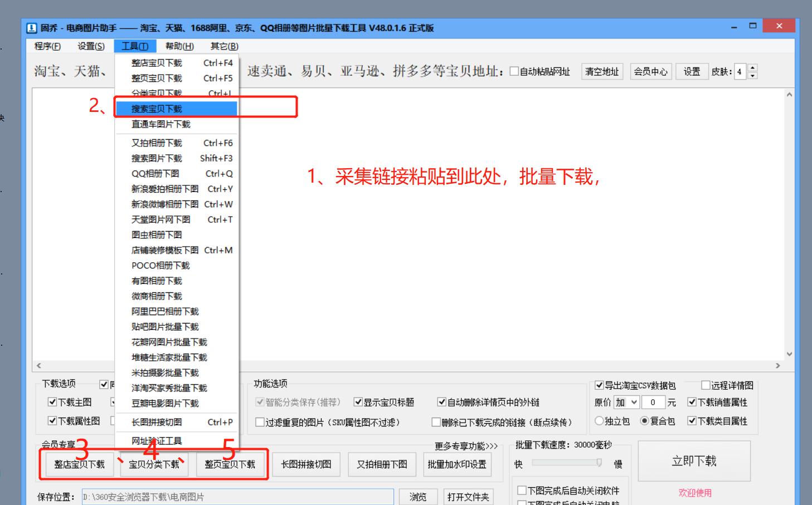Click the app logo icon in the title bar

pyautogui.click(x=32, y=27)
